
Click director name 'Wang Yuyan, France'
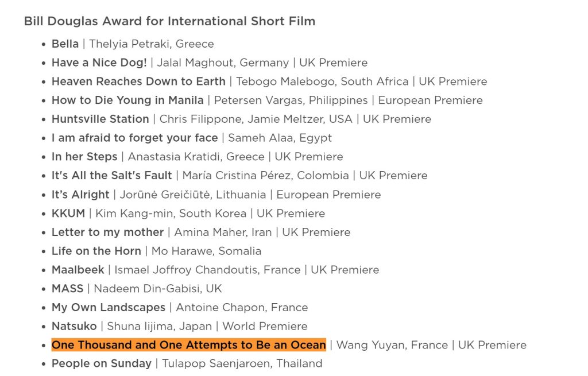pyautogui.click(x=392, y=345)
